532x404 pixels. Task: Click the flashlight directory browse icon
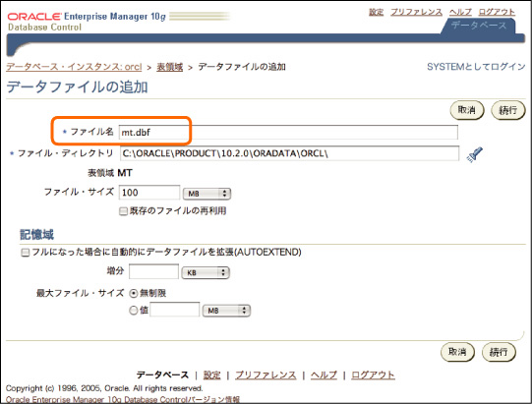click(475, 154)
